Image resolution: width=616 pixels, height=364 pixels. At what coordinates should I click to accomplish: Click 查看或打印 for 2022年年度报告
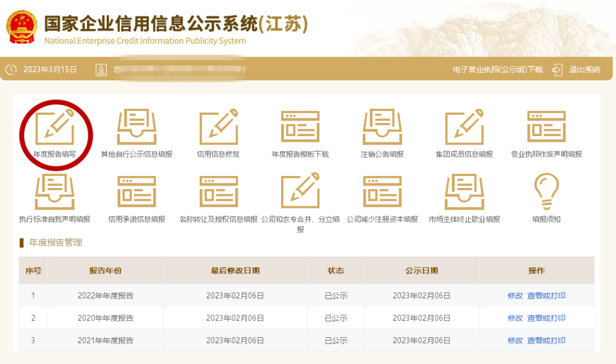(x=546, y=296)
